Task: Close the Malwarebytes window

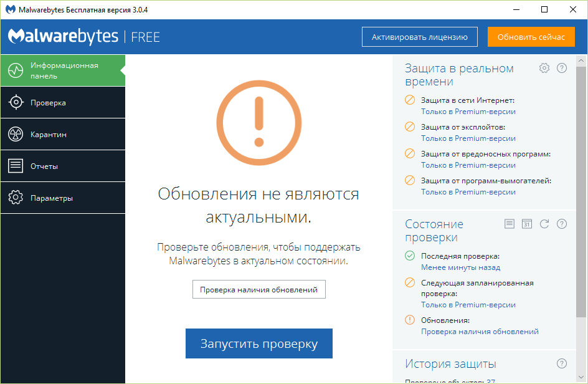Action: [573, 9]
